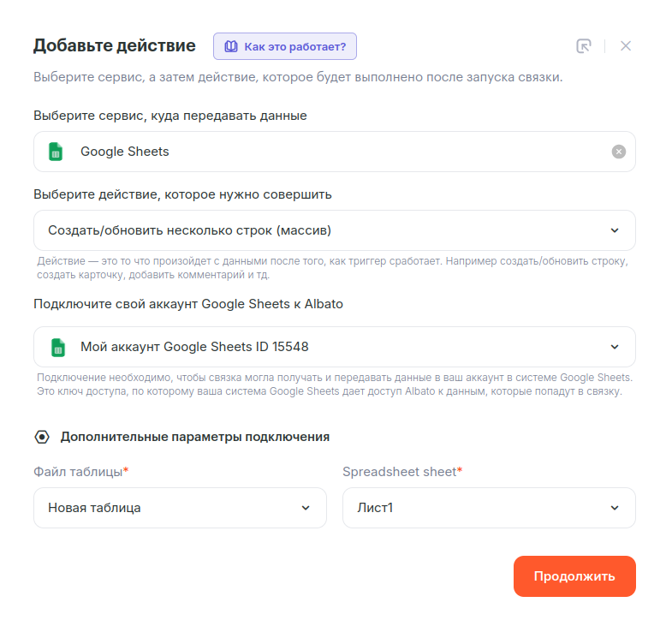Expand the action dropdown chevron

tap(614, 230)
